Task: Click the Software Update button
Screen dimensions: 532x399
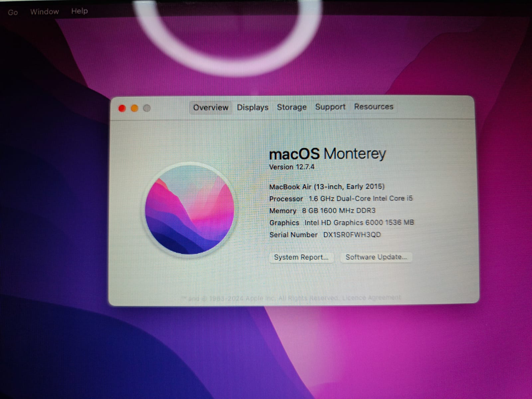Action: 376,257
